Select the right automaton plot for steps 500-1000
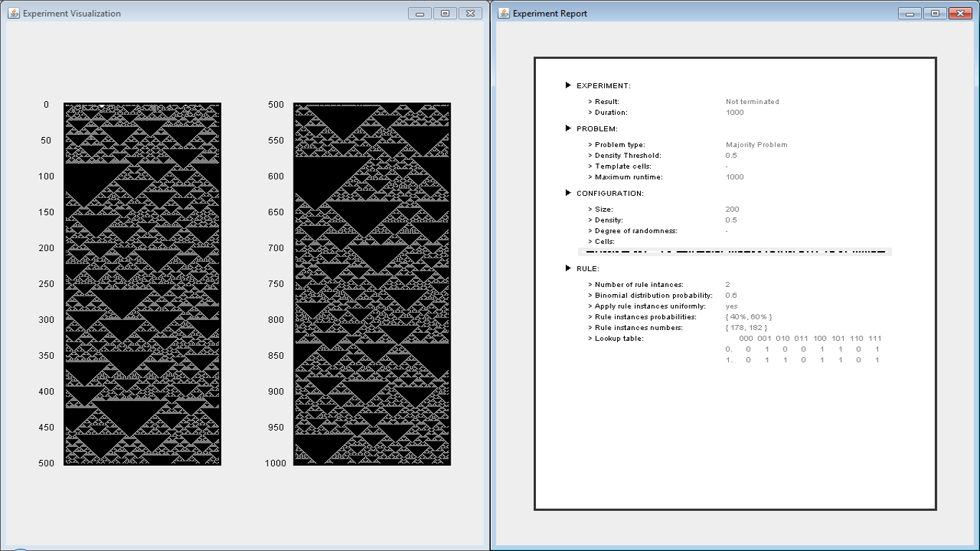 pyautogui.click(x=372, y=284)
